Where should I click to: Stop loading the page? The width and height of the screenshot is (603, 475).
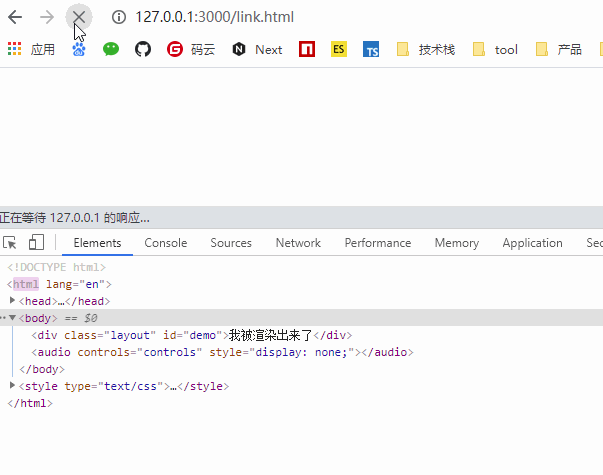(79, 17)
